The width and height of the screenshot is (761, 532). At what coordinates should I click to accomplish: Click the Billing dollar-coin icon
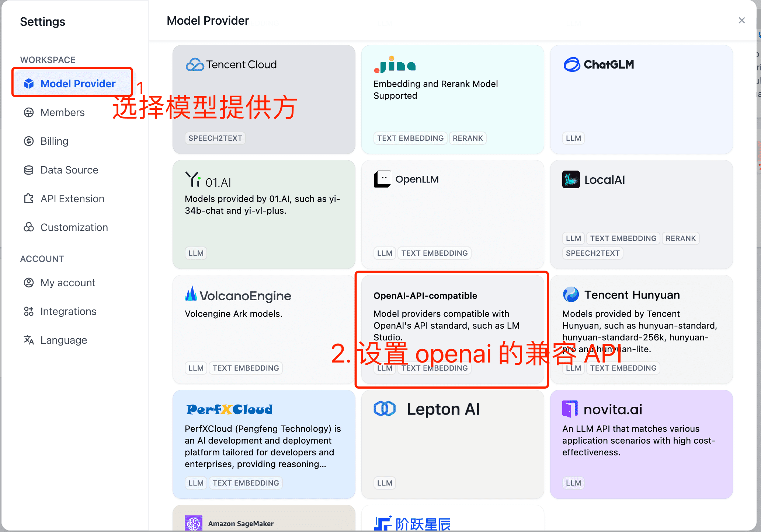29,141
